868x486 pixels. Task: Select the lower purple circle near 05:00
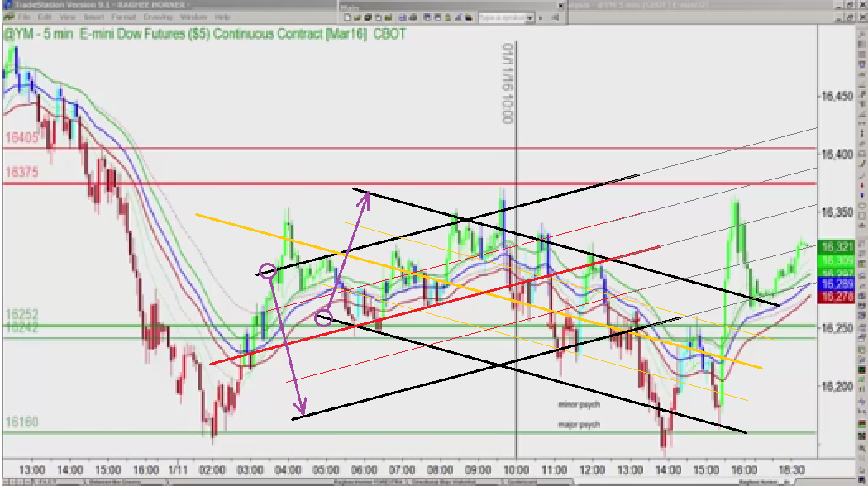pos(323,318)
